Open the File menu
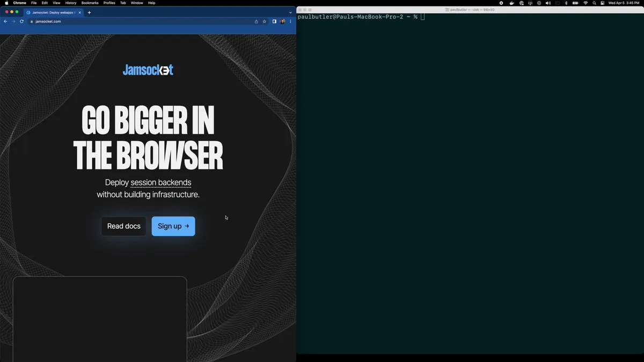The height and width of the screenshot is (362, 644). (34, 3)
